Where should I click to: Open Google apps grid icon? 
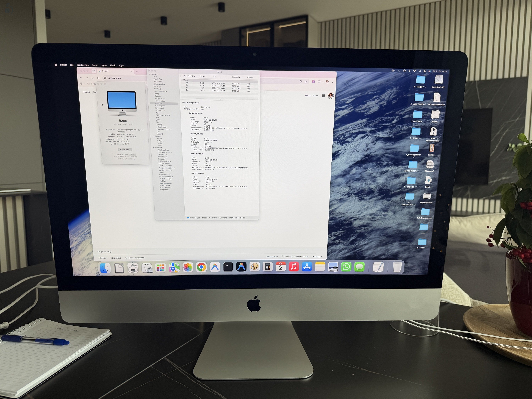pyautogui.click(x=323, y=95)
